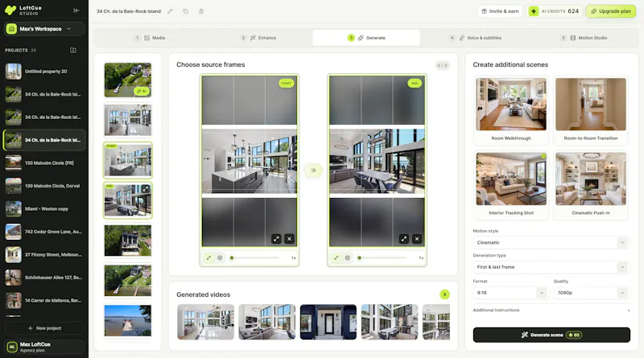Select the Interior Tracking Shot scene card
Viewport: 644px width, 358px height.
click(x=511, y=185)
